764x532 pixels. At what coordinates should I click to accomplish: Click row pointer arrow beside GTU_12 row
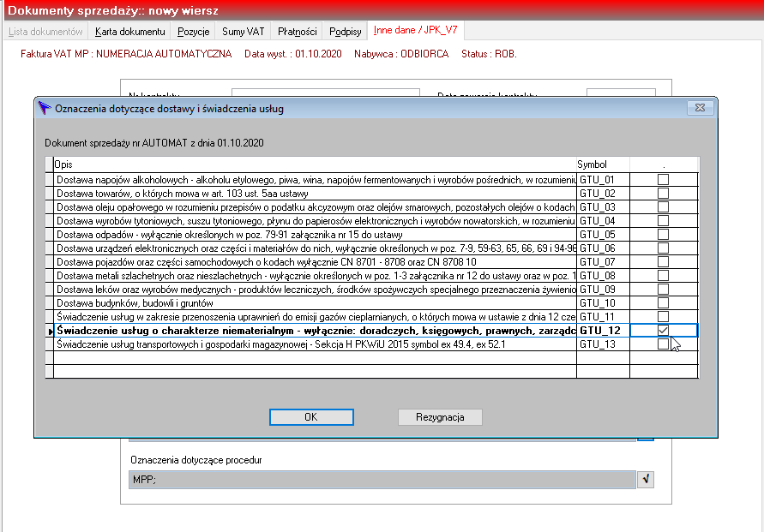coord(51,331)
